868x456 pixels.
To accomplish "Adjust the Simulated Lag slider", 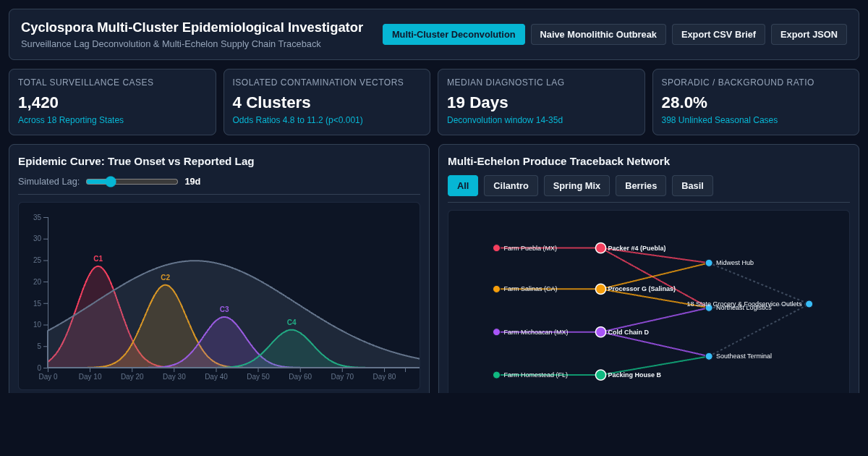I will point(132,182).
